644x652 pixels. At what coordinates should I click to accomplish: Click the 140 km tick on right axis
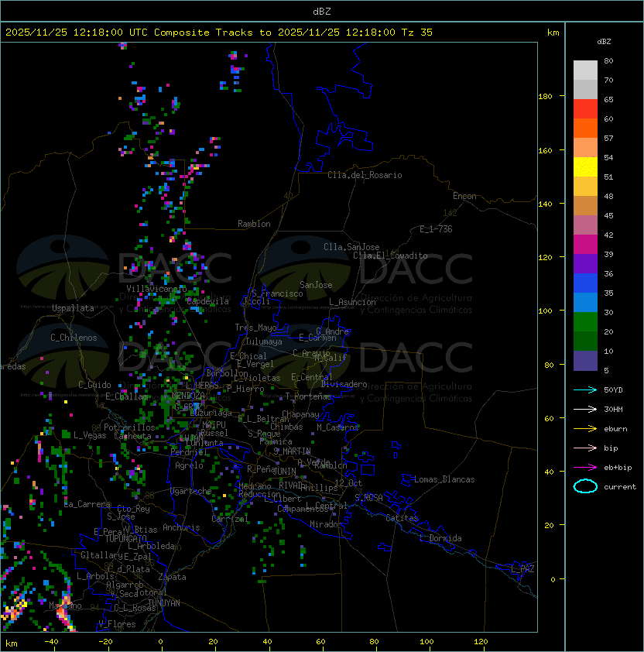pos(545,204)
